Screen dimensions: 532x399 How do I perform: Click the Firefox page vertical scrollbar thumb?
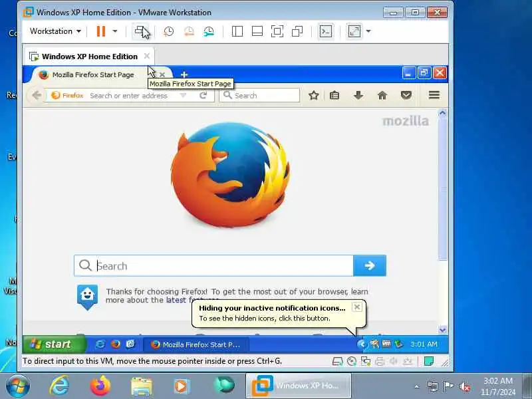[442, 189]
